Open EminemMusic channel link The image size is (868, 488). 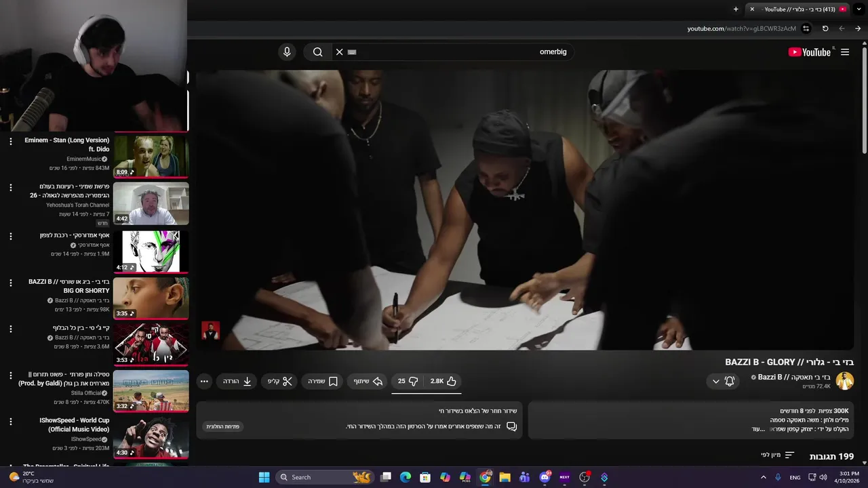click(x=83, y=159)
